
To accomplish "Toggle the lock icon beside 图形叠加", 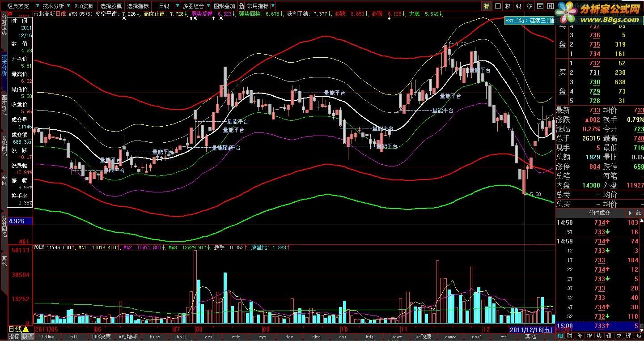I will [241, 6].
